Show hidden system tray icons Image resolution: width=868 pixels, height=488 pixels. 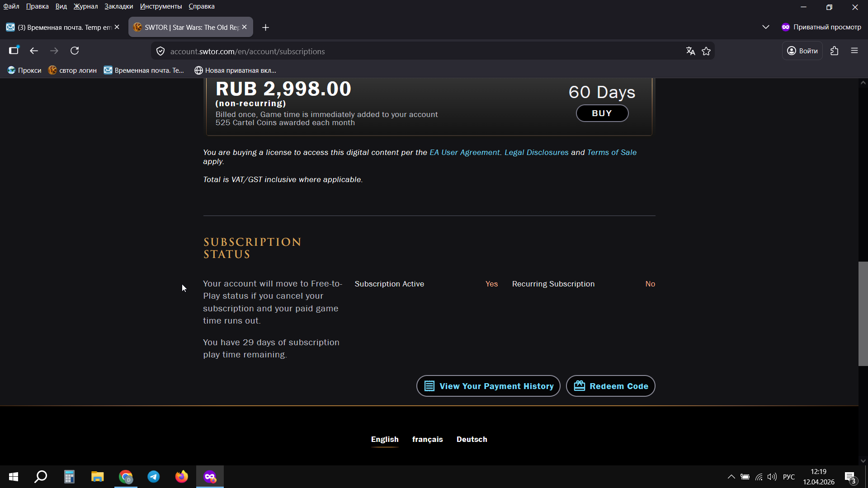click(731, 477)
